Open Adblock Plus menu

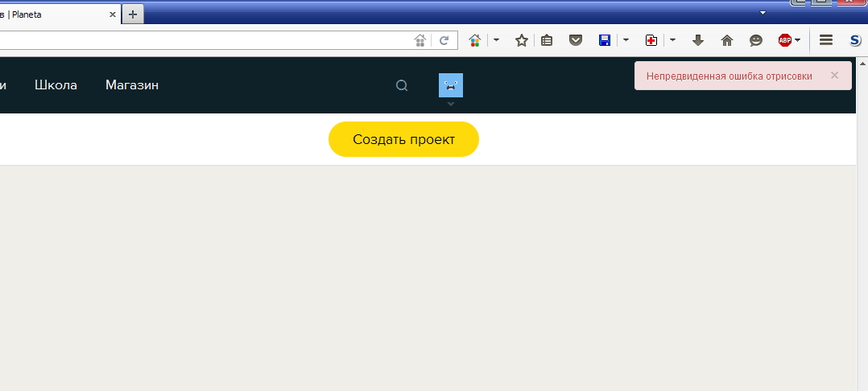coord(789,39)
